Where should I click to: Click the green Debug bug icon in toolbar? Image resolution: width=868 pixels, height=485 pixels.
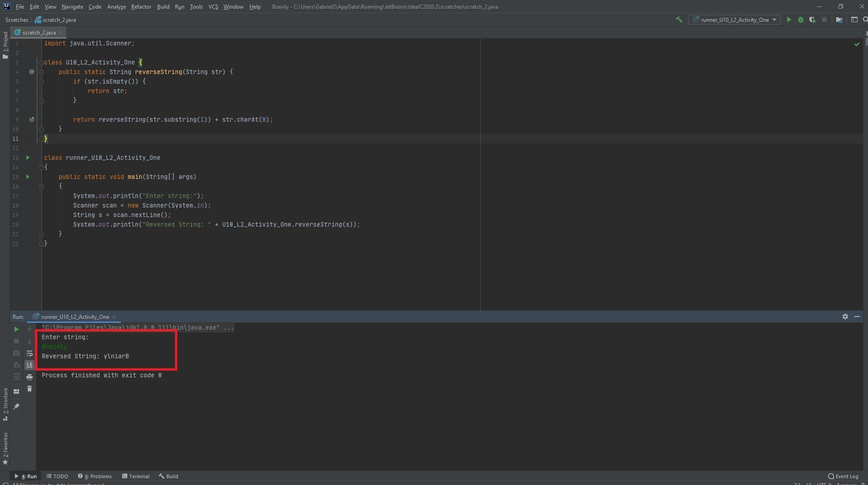click(801, 20)
